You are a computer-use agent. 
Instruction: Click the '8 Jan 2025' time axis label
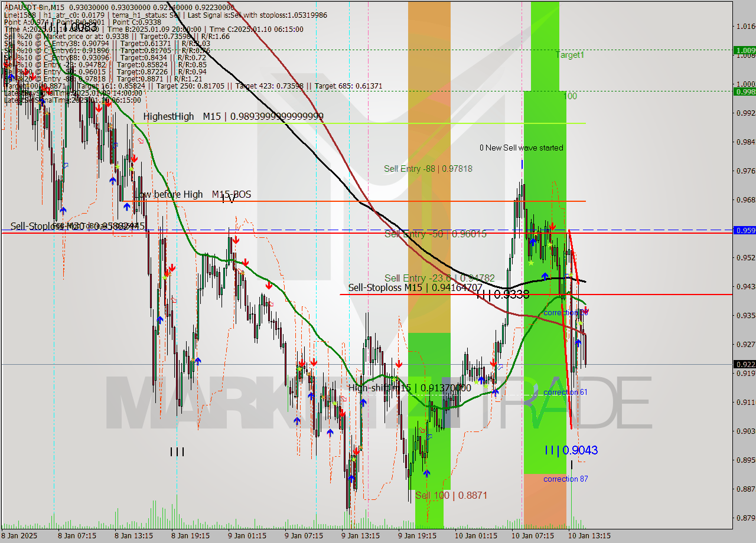[x=19, y=536]
